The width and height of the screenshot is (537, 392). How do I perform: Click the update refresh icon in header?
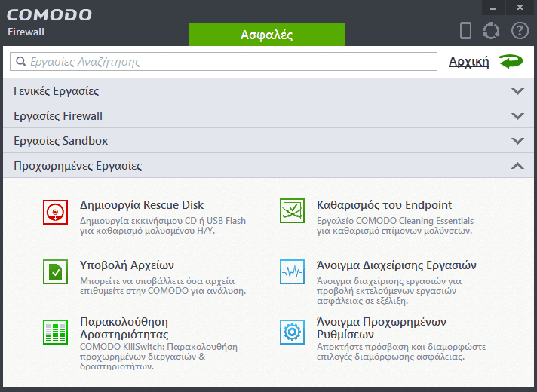pyautogui.click(x=491, y=30)
